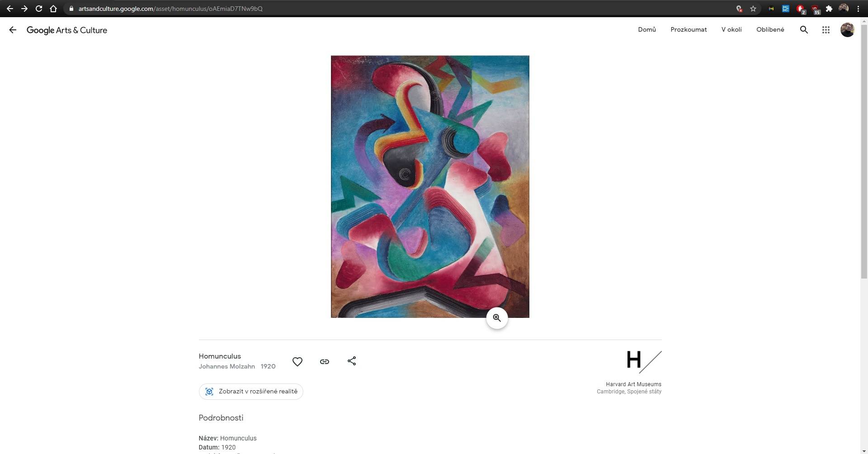Click the browser profile avatar in toolbar
Screen dimensions: 868x454
click(x=844, y=9)
